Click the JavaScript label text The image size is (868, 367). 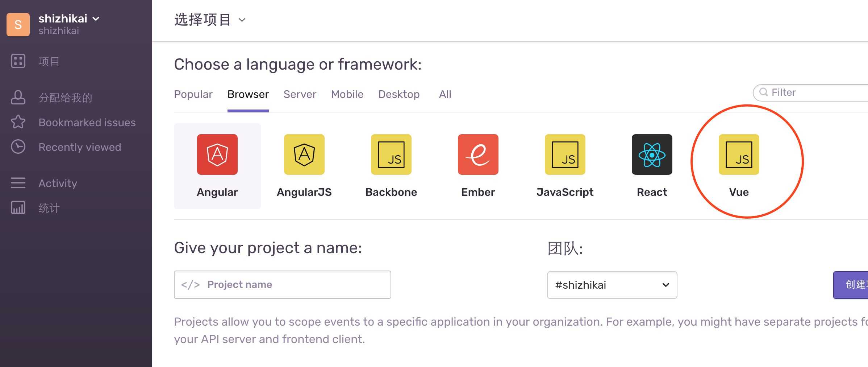565,192
